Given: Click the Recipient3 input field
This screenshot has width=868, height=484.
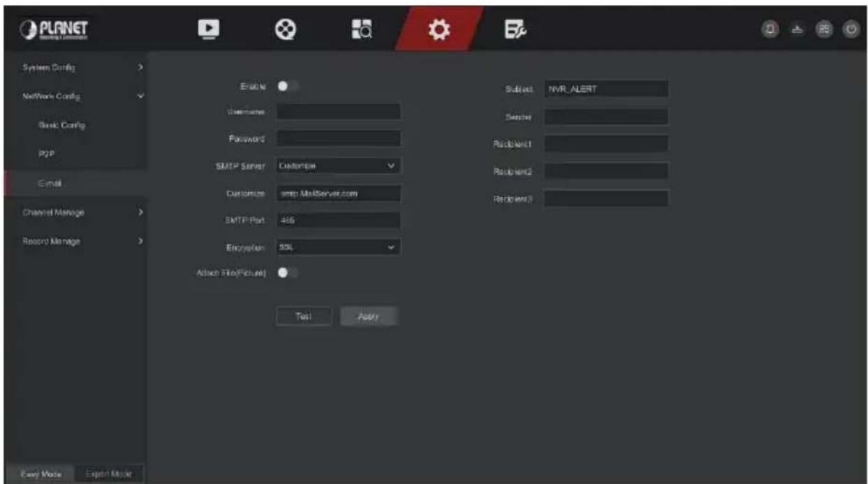Looking at the screenshot, I should 606,198.
